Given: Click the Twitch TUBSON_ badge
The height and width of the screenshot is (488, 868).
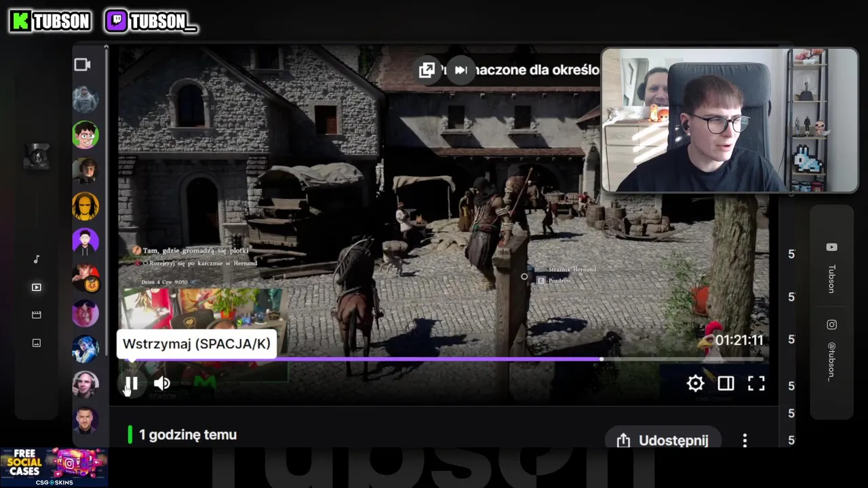Looking at the screenshot, I should [x=151, y=21].
